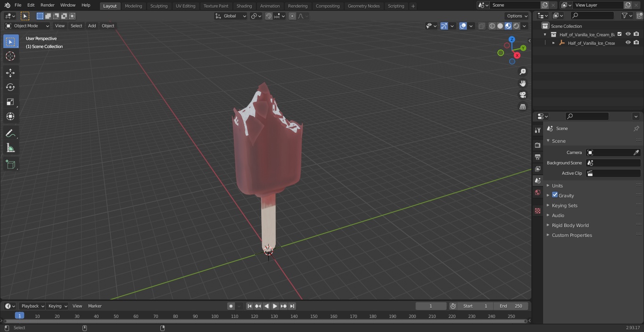Toggle exclude checkbox for Half_of_Vanilla_Ice_Cream_Ba collection
The image size is (644, 332).
[x=619, y=34]
